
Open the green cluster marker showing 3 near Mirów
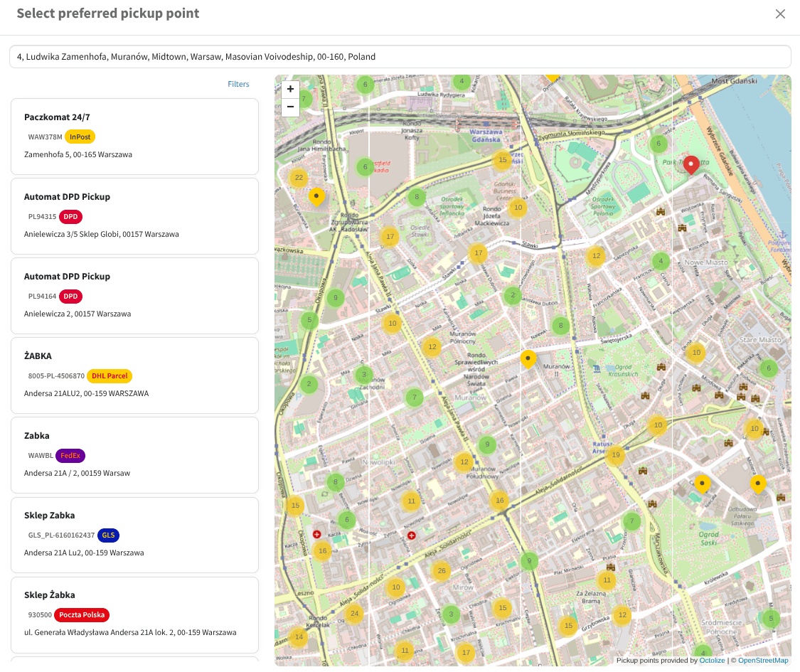pos(451,614)
